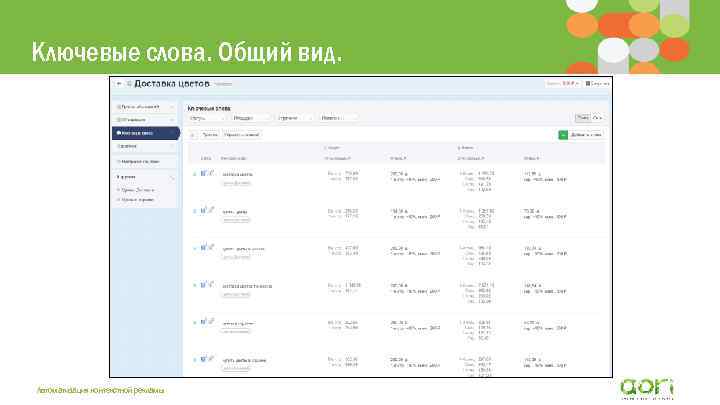Screen dimensions: 720x405
Task: Click the pencil edit icon in second keyword row
Action: 211,210
